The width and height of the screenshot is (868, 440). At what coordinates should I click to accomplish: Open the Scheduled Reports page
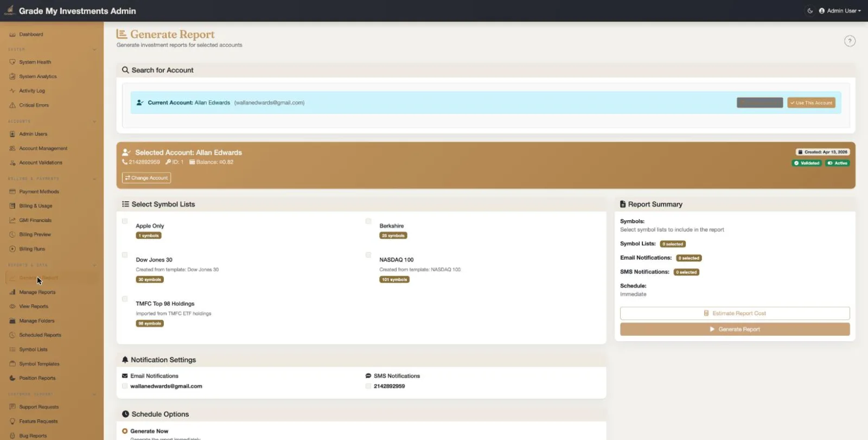pos(52,335)
